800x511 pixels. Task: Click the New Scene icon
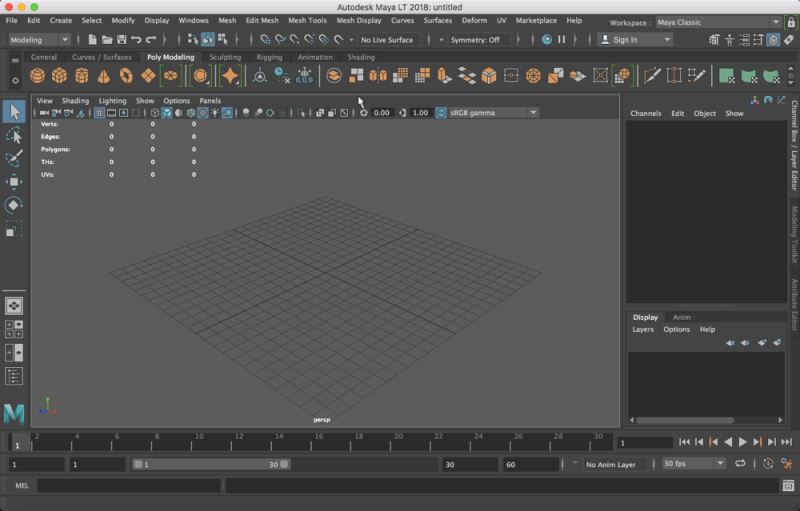[x=92, y=39]
